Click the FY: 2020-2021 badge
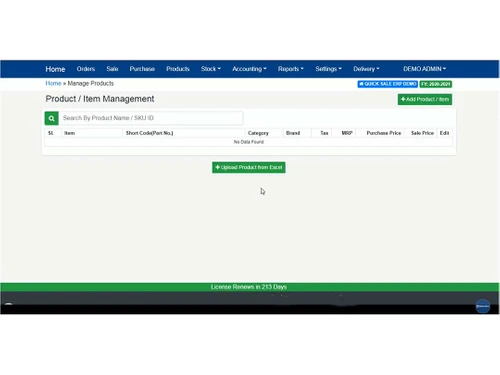The width and height of the screenshot is (500, 375). coord(436,84)
